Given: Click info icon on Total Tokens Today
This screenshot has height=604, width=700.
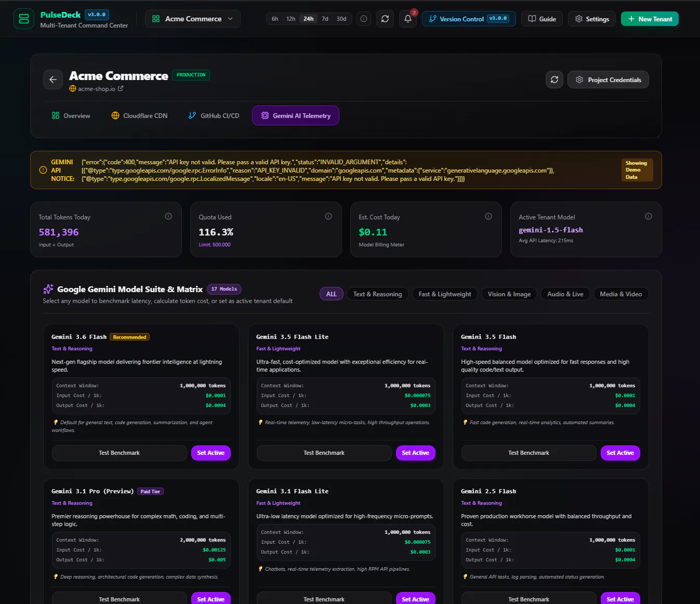Looking at the screenshot, I should point(168,216).
